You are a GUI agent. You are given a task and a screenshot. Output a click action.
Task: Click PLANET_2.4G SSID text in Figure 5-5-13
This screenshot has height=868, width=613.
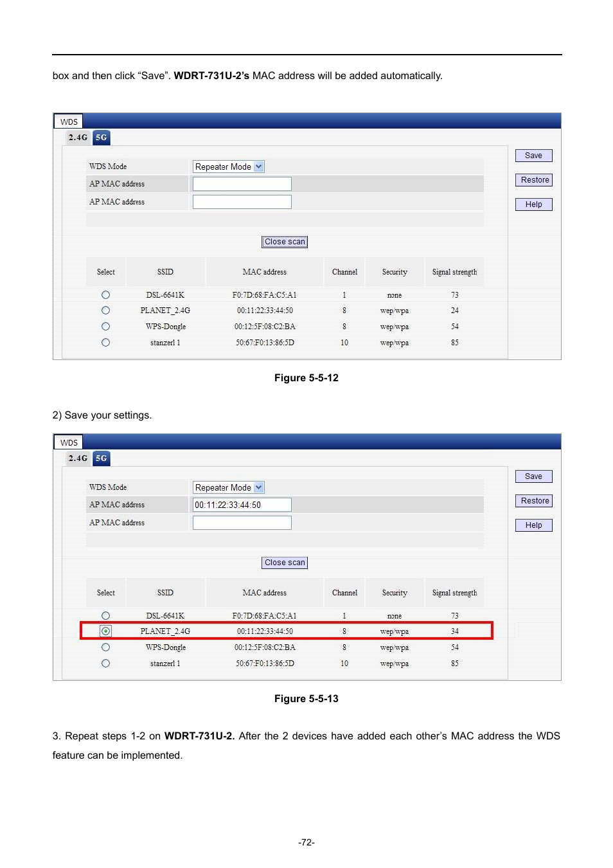[165, 631]
